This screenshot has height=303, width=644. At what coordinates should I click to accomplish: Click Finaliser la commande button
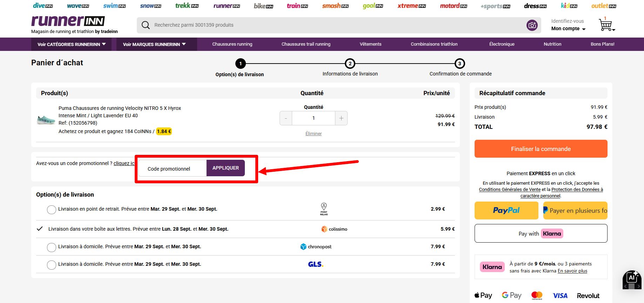tap(541, 149)
